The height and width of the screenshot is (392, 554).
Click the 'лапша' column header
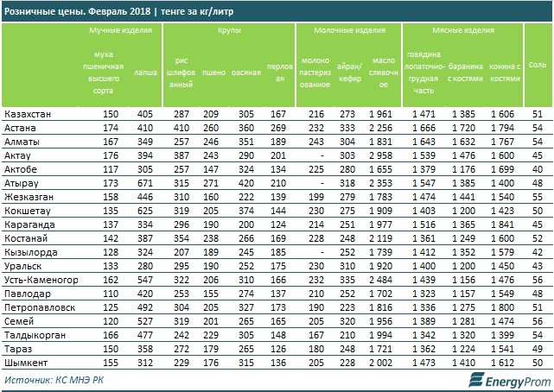point(144,73)
